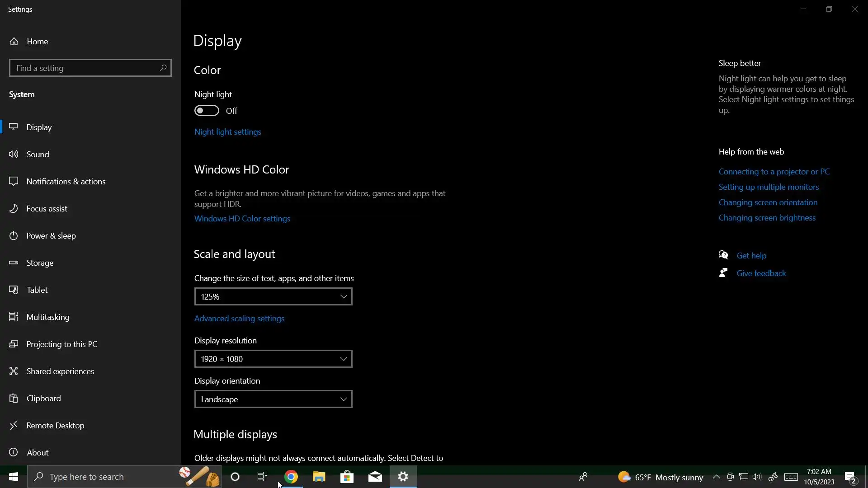Click the search magnifier in Find a setting

(x=163, y=68)
